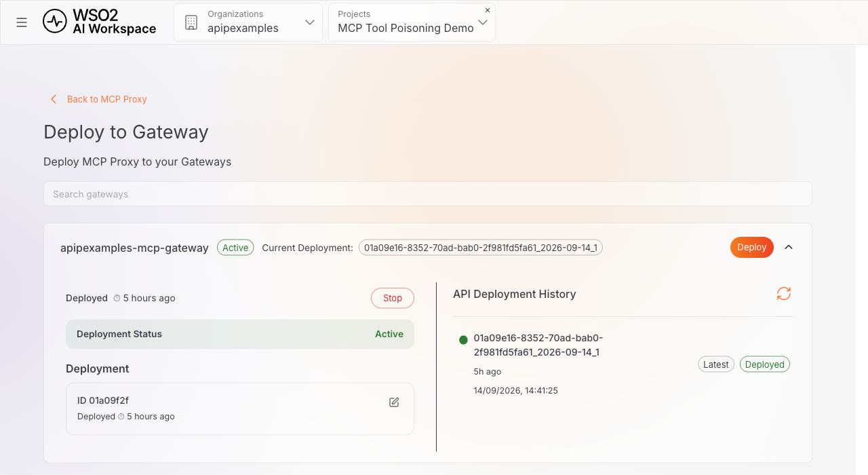Click the Deployment Status row
This screenshot has height=475, width=868.
pyautogui.click(x=240, y=334)
